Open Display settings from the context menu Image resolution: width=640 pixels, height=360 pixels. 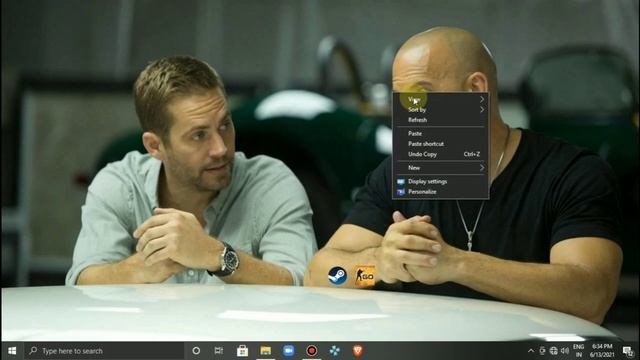[440, 181]
